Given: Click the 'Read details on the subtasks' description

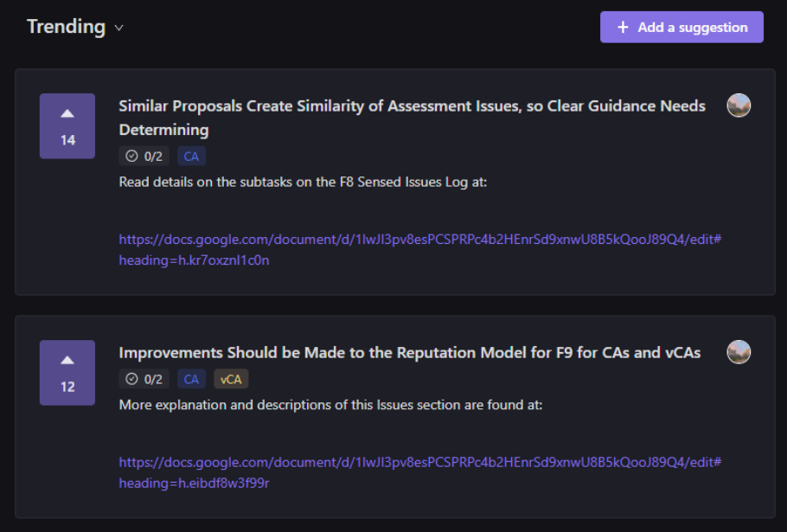Looking at the screenshot, I should tap(303, 183).
